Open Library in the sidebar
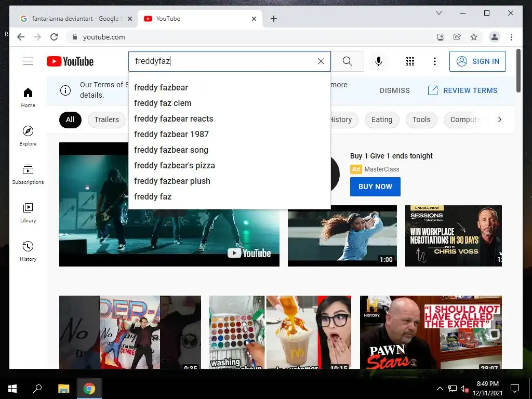Viewport: 532px width, 399px height. click(28, 212)
